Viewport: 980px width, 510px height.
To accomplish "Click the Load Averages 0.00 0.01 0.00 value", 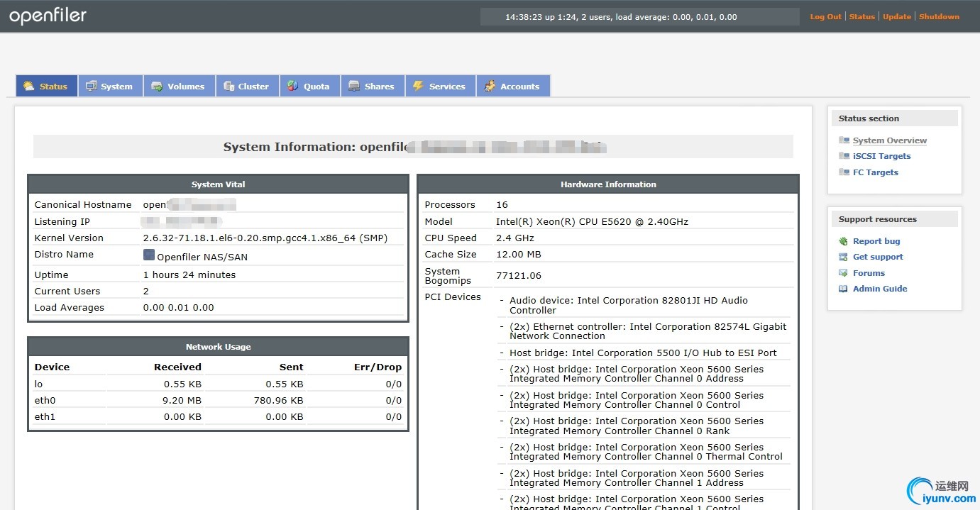I will (178, 308).
